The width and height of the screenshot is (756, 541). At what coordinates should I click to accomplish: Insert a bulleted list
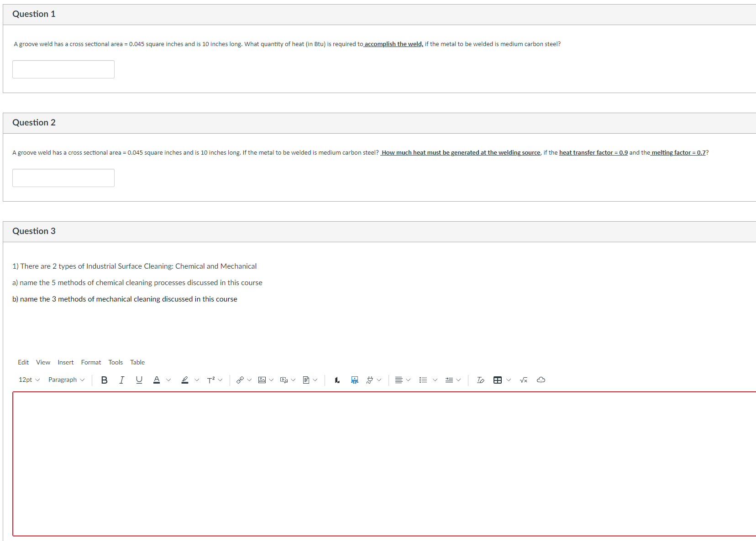(423, 380)
